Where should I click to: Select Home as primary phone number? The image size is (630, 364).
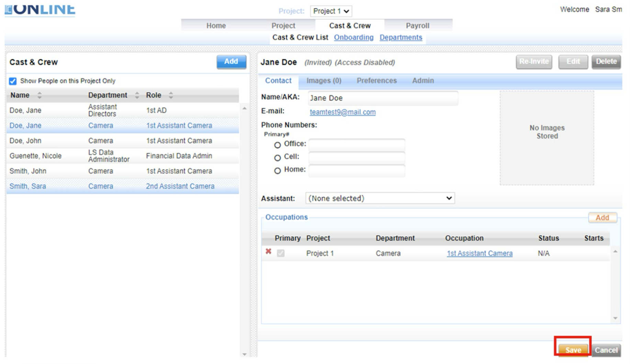(x=277, y=171)
